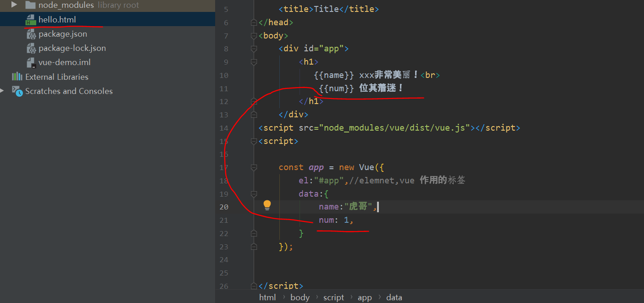This screenshot has height=303, width=644.
Task: Select the data breadcrumb
Action: point(394,297)
